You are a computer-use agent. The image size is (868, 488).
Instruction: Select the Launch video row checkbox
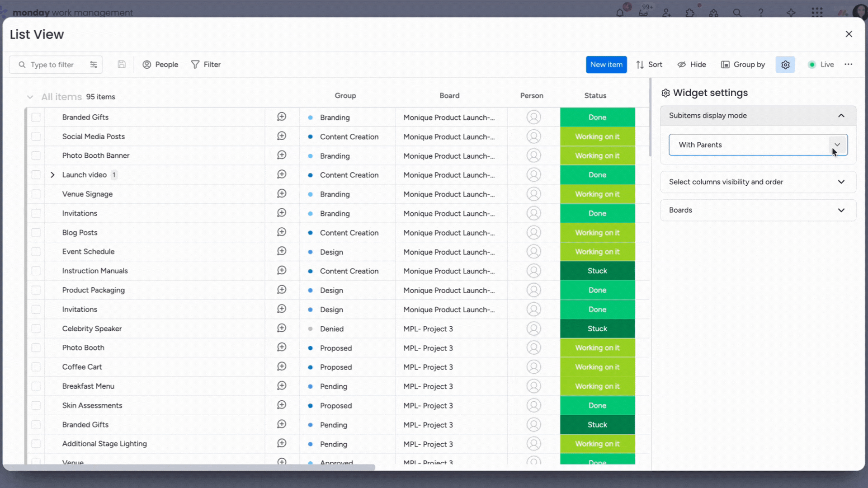[36, 175]
